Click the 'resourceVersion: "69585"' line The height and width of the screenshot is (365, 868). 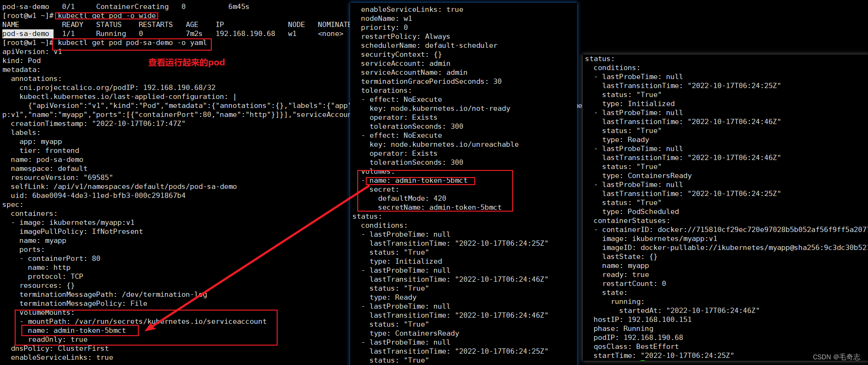[x=62, y=178]
